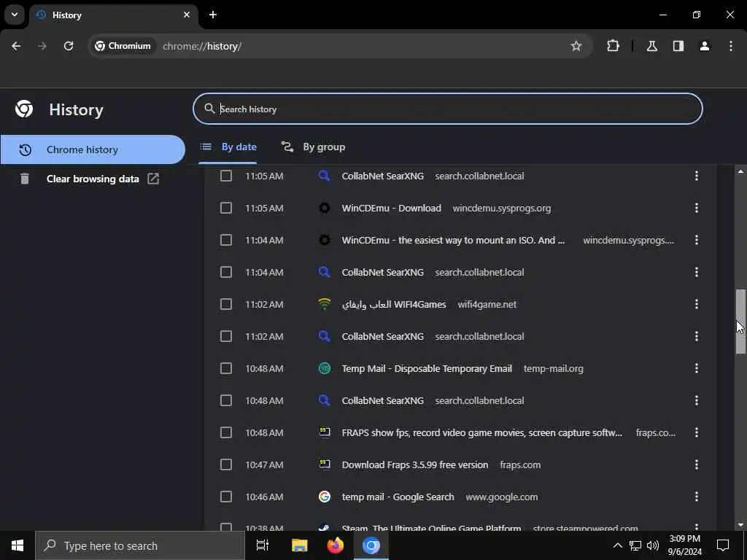Open actions menu for WIFI4Games entry

point(697,304)
